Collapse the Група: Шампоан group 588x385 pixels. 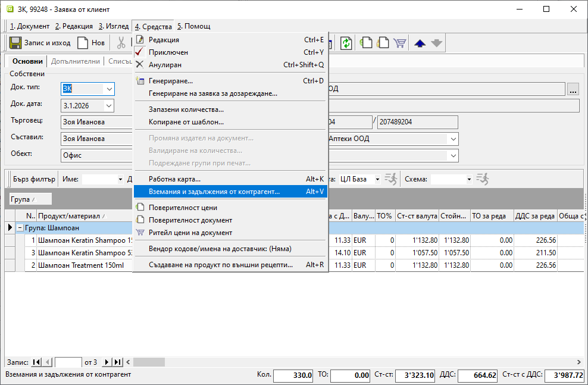click(20, 228)
